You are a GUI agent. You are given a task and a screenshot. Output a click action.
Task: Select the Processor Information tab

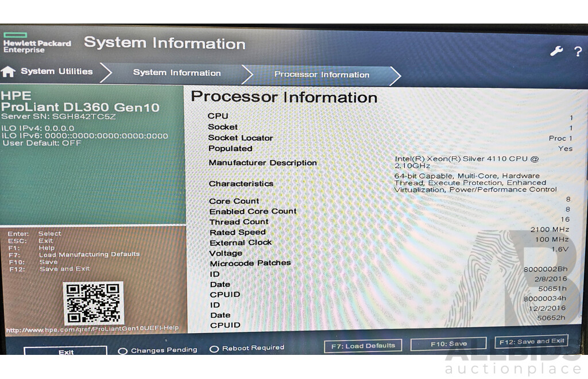pos(322,75)
